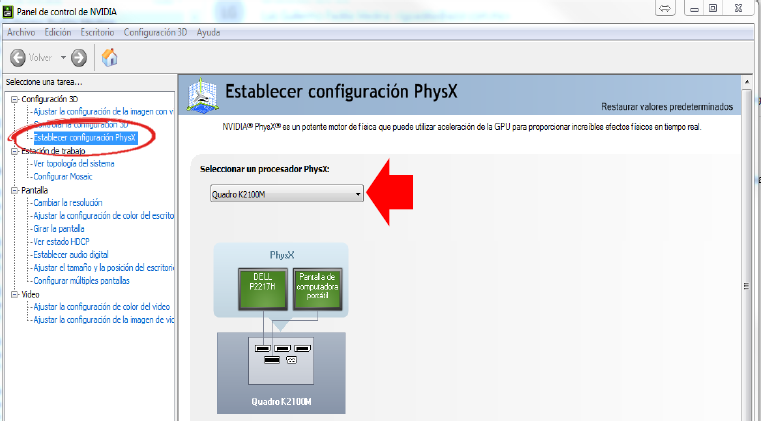Open Girar la pantalla task
This screenshot has height=428, width=765.
pyautogui.click(x=59, y=229)
